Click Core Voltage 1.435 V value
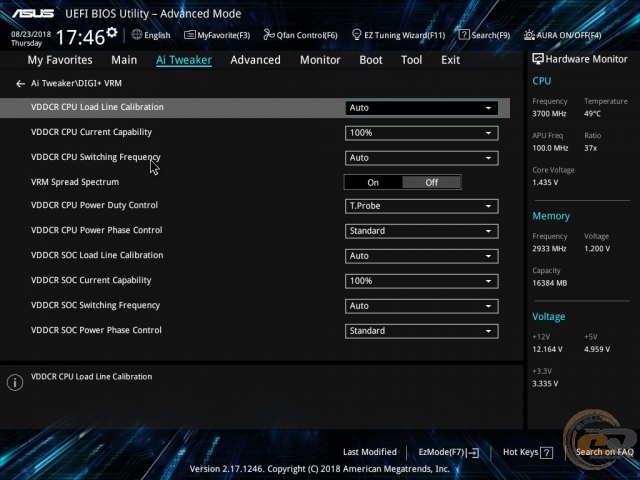This screenshot has width=640, height=480. tap(545, 182)
